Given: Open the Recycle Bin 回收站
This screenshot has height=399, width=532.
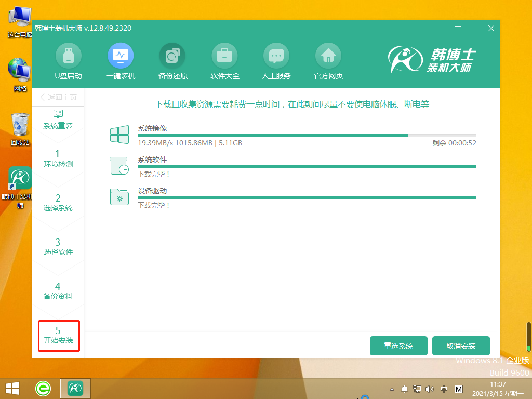Looking at the screenshot, I should 19,123.
